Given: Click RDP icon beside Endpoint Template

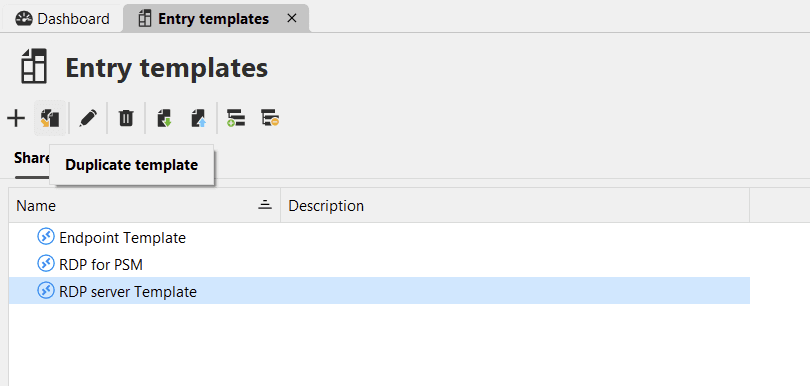Looking at the screenshot, I should tap(46, 237).
